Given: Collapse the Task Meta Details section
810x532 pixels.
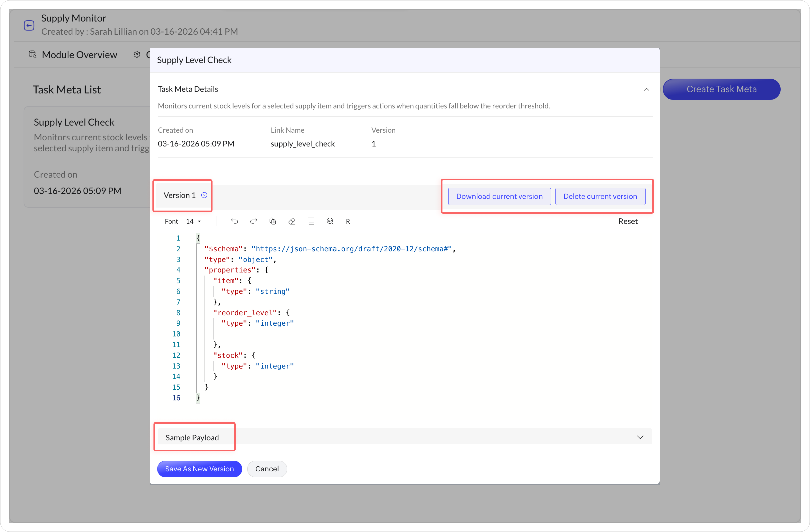Looking at the screenshot, I should click(646, 90).
